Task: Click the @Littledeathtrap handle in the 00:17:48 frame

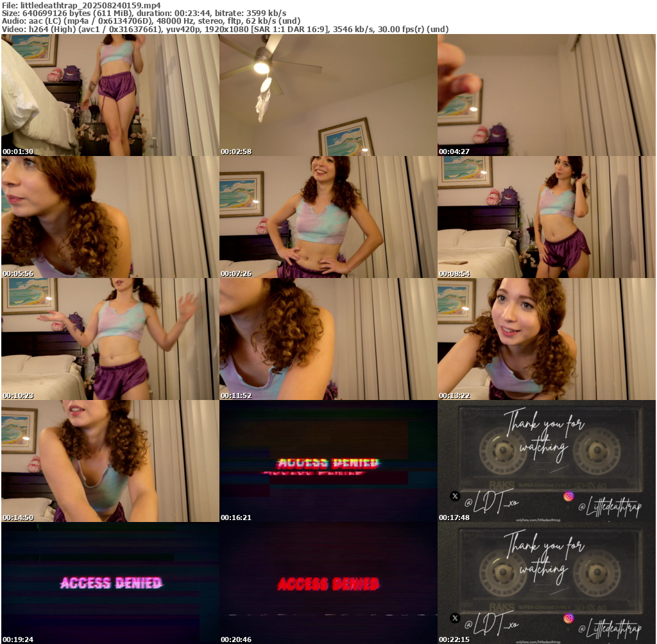Action: pyautogui.click(x=610, y=507)
